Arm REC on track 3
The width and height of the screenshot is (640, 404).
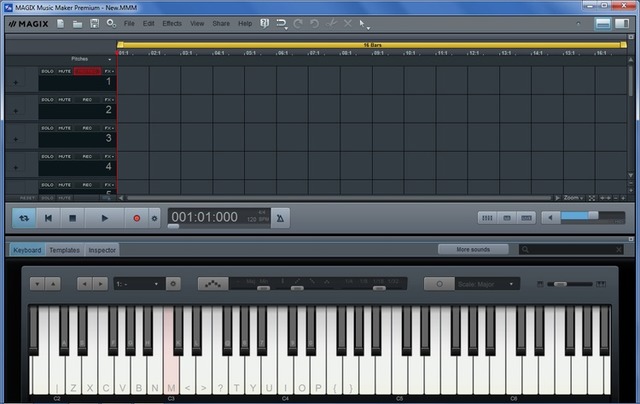(x=87, y=129)
